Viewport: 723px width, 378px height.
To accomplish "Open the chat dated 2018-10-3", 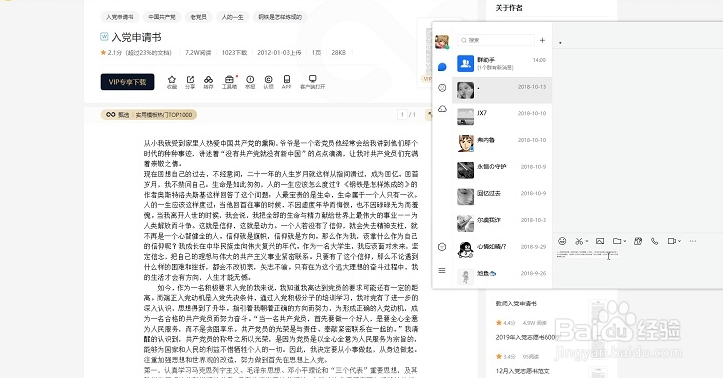I will click(502, 224).
